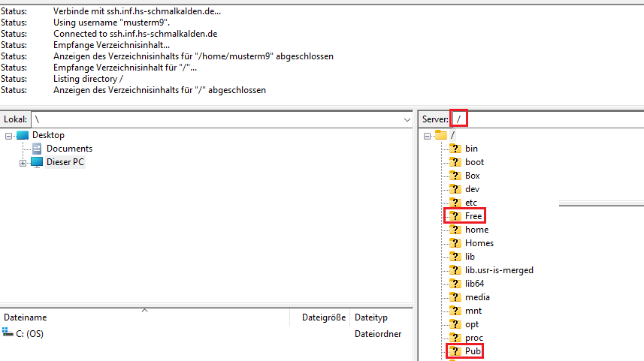This screenshot has height=361, width=644.
Task: Click the C: (OS) drive icon
Action: (x=8, y=333)
